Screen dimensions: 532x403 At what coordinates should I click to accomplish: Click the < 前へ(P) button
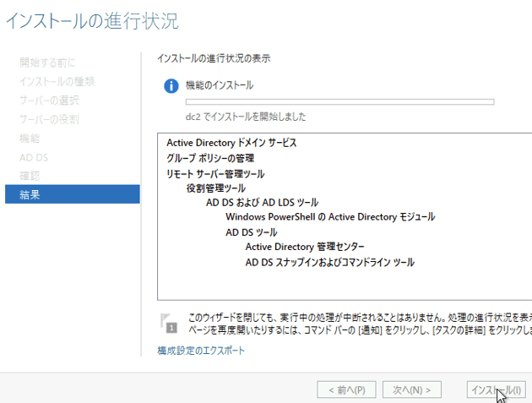coord(346,389)
